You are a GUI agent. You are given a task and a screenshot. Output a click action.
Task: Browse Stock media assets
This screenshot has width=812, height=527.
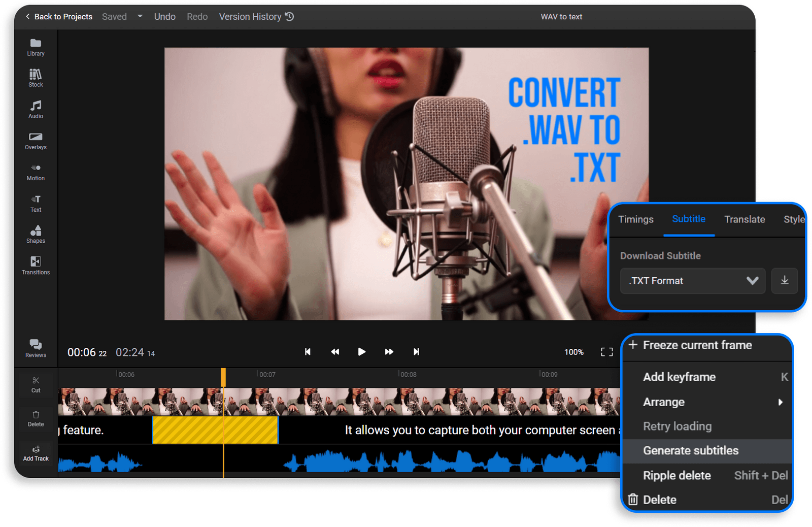(35, 78)
